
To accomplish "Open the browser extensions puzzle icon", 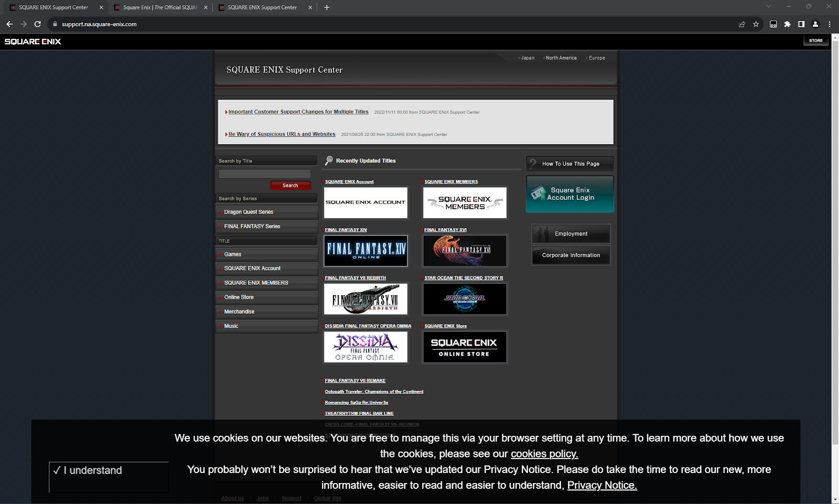I will pos(787,24).
